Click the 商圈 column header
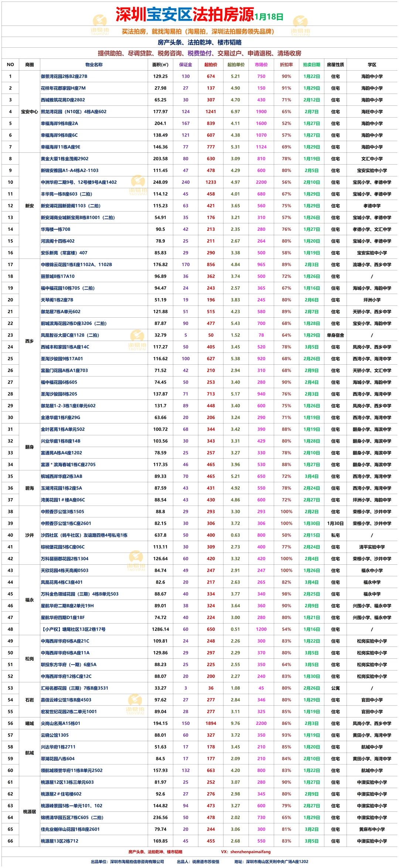Viewport: 399px width, 868px height. tap(30, 65)
